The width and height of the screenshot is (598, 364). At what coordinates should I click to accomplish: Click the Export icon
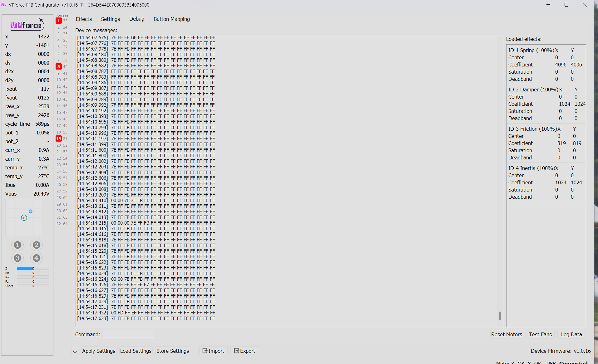(237, 351)
